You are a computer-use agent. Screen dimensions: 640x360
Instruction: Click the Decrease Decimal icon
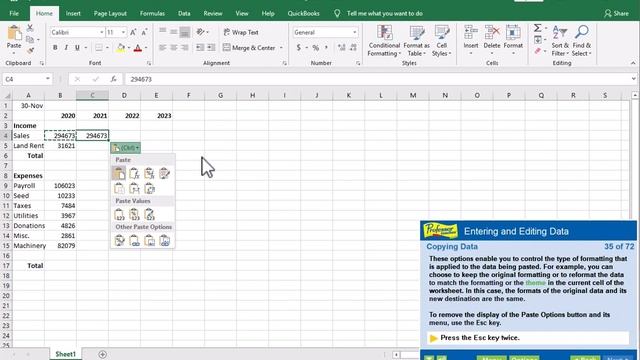(353, 48)
